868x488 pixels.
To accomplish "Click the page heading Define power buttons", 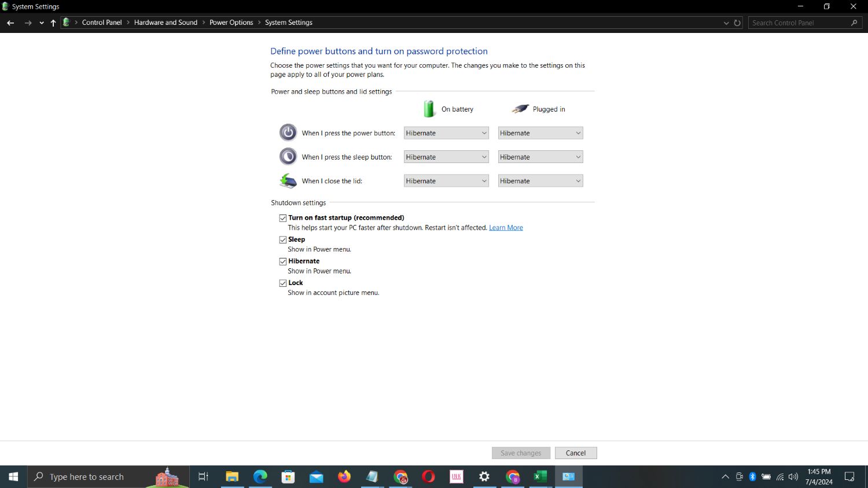I will tap(379, 51).
